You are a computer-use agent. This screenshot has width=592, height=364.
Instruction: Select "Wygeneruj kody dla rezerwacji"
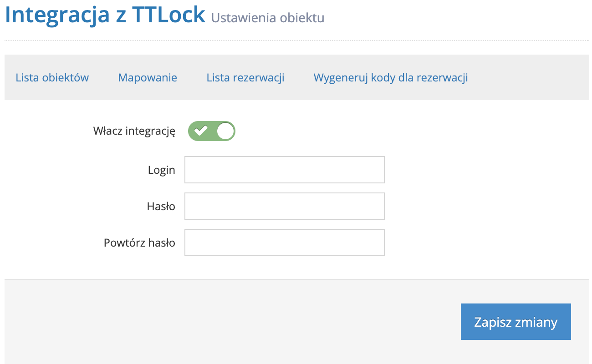390,77
